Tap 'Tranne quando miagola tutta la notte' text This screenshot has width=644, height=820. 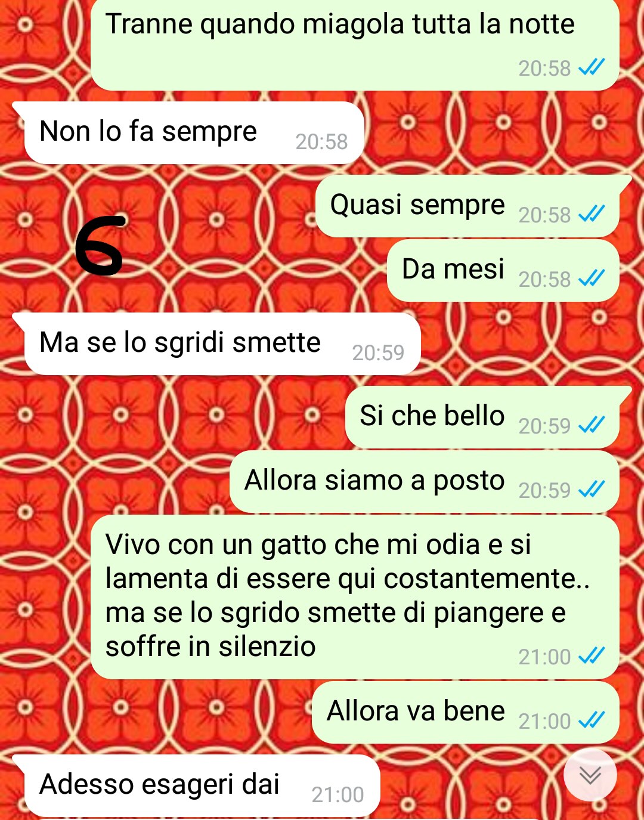coord(340,24)
